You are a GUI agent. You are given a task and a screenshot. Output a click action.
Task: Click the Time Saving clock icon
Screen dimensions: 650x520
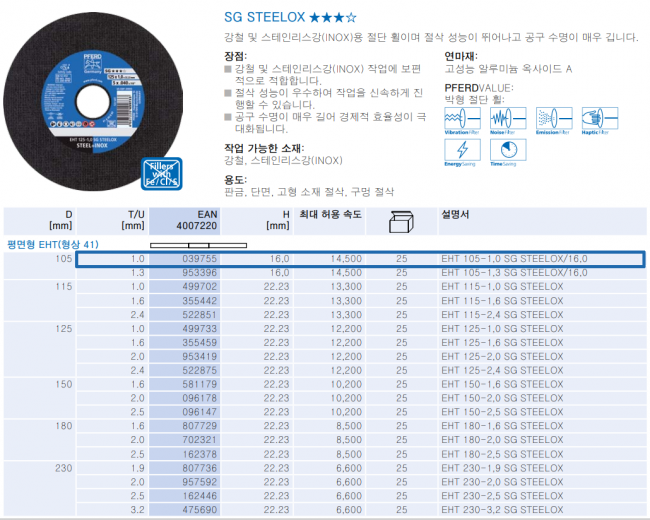507,151
